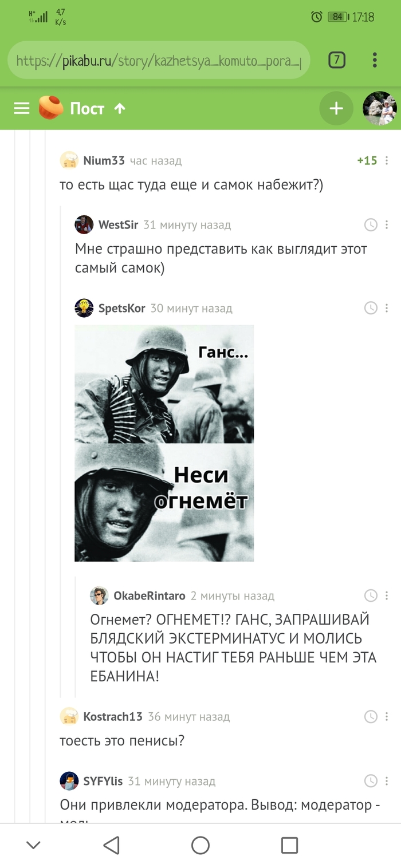Open SpetsKor username link
The image size is (401, 868).
[x=121, y=309]
